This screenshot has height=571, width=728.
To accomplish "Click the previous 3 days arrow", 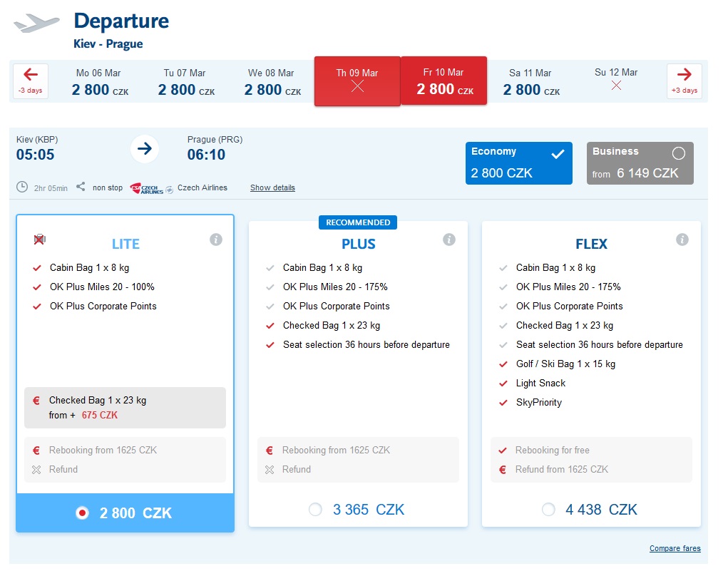I will click(x=31, y=81).
